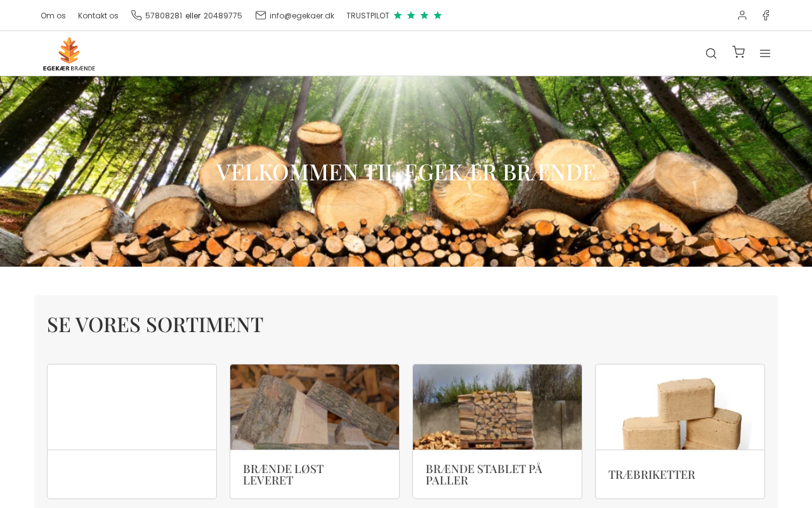Click the 'Se vores sortiment' heading
The width and height of the screenshot is (812, 508).
pyautogui.click(x=155, y=324)
